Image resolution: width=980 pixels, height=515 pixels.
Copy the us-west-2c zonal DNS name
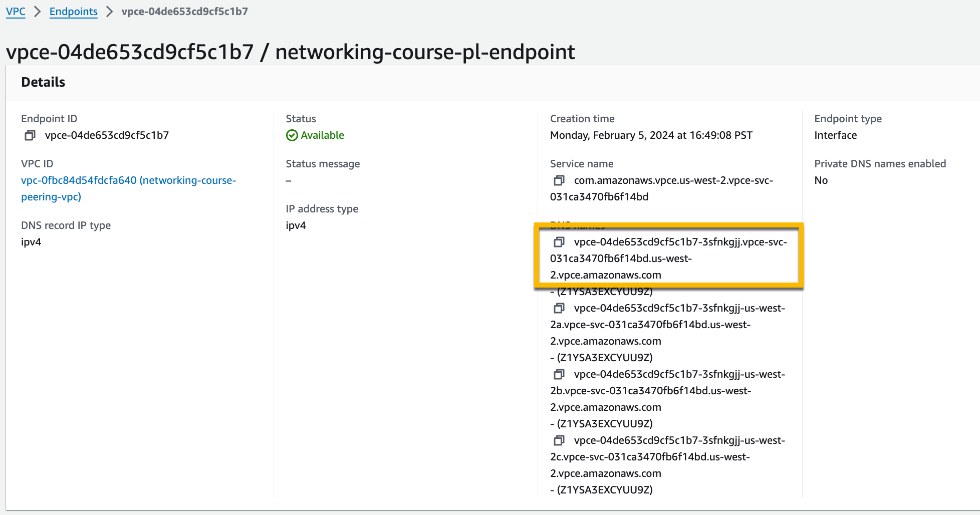pos(558,441)
